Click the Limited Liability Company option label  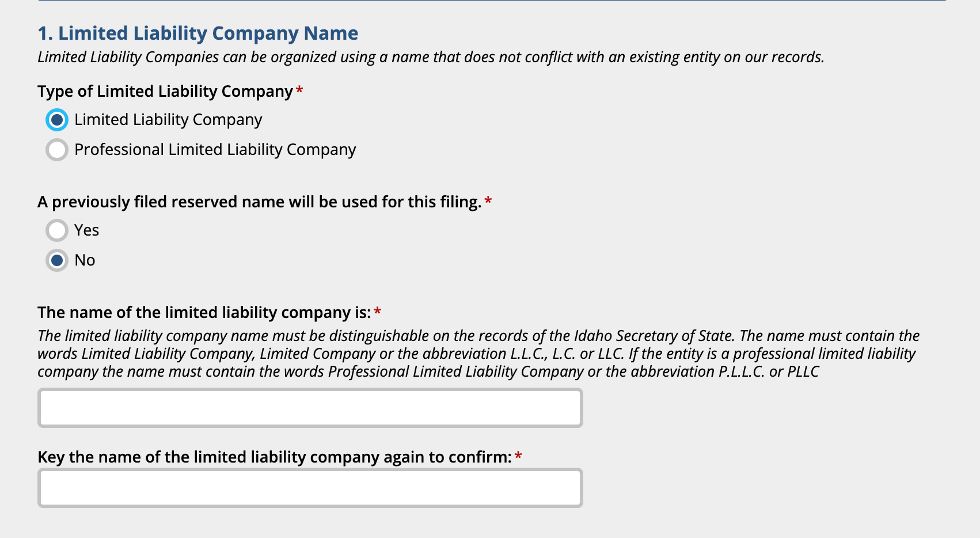(x=167, y=120)
